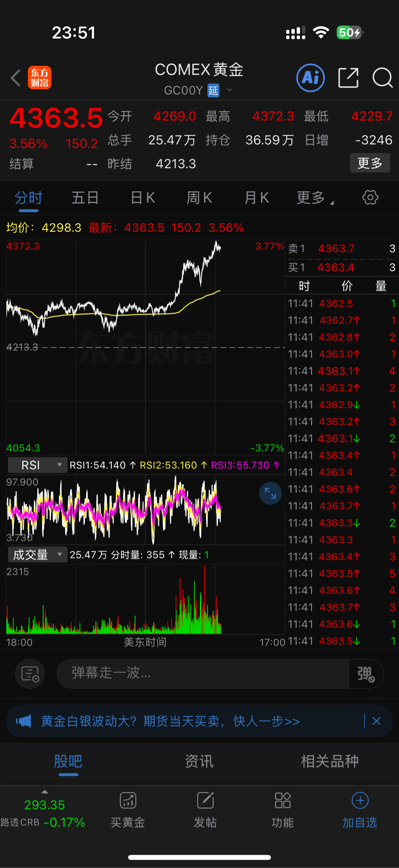Open the 东方财富 logo icon
This screenshot has width=399, height=868.
pos(39,77)
